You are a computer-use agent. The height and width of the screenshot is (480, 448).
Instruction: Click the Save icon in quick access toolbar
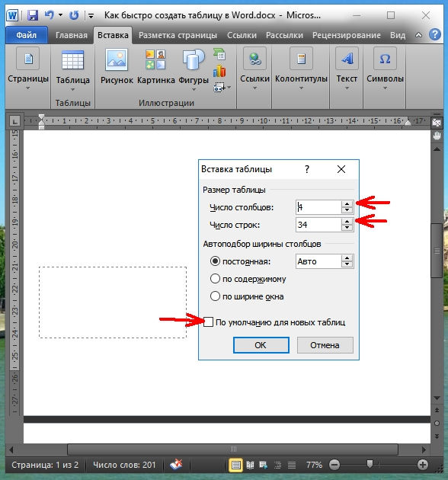[x=33, y=15]
